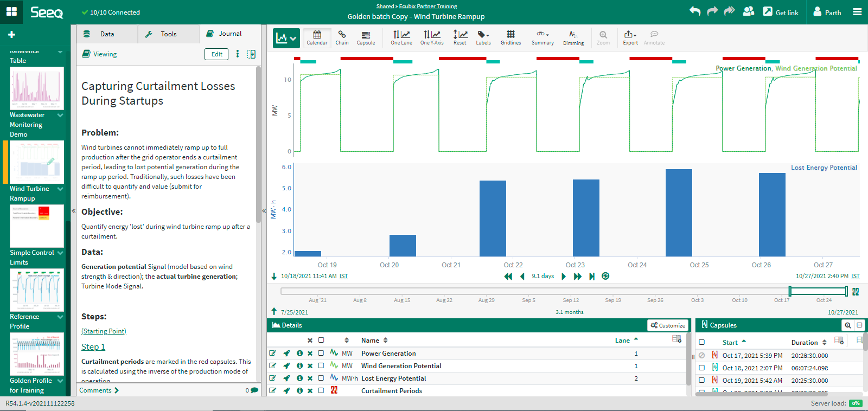Toggle the Dimming tool
The height and width of the screenshot is (411, 868).
point(573,37)
